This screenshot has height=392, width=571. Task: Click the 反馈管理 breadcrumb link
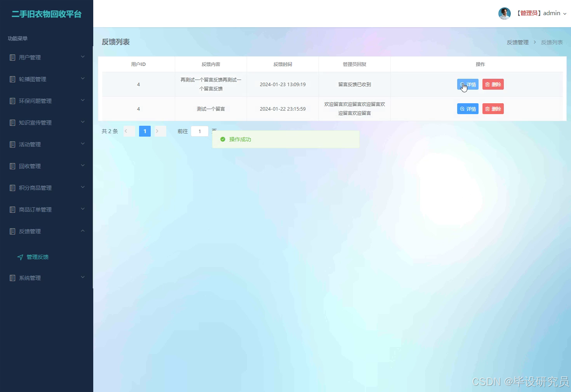pyautogui.click(x=517, y=42)
